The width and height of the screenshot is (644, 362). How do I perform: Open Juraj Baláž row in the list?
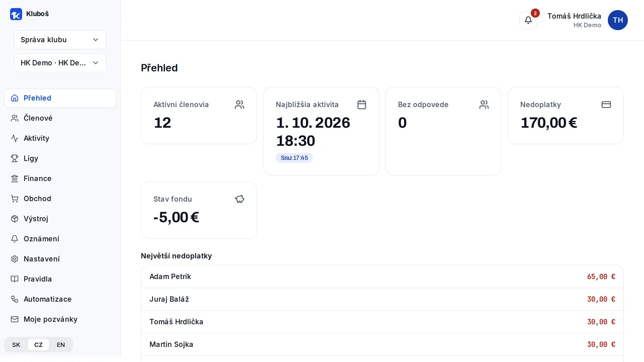pos(382,299)
